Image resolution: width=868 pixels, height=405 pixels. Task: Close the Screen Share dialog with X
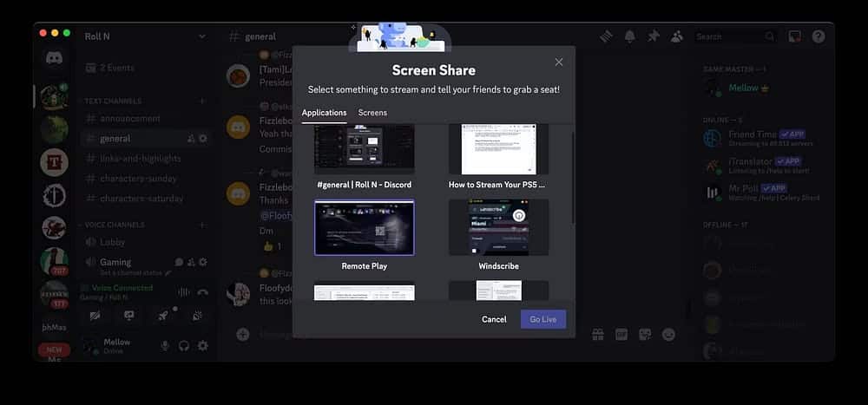click(x=558, y=62)
